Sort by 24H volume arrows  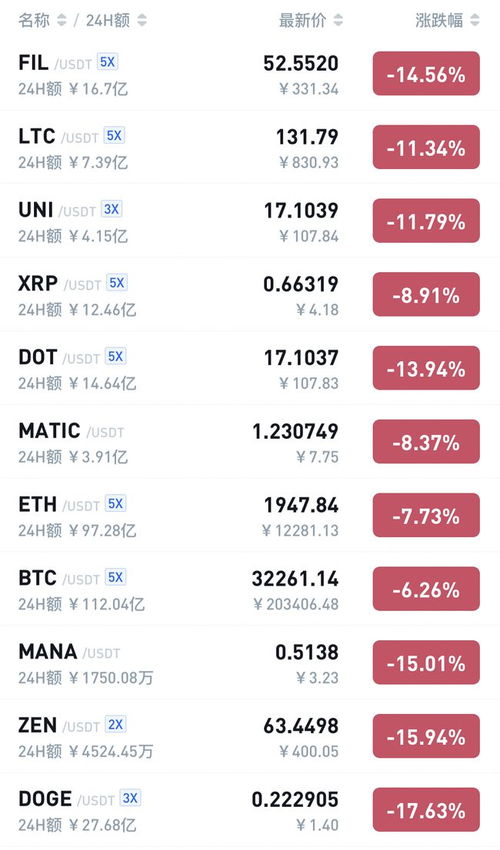[x=142, y=21]
